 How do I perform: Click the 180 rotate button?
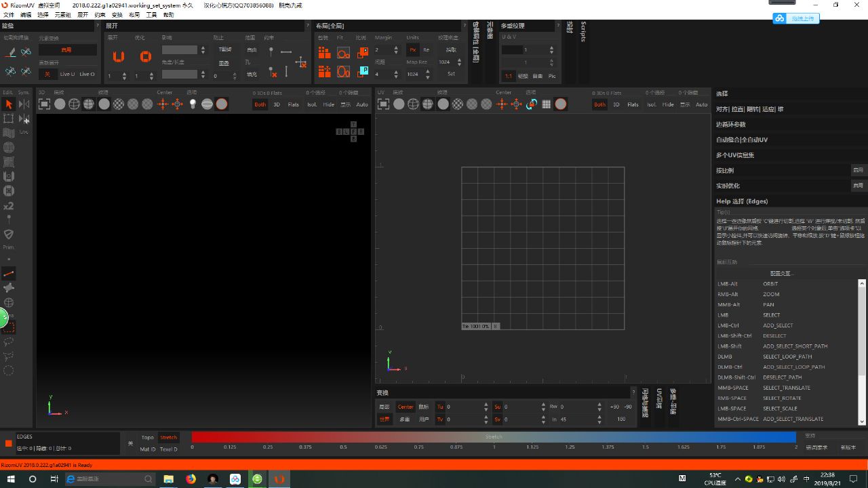(x=621, y=419)
